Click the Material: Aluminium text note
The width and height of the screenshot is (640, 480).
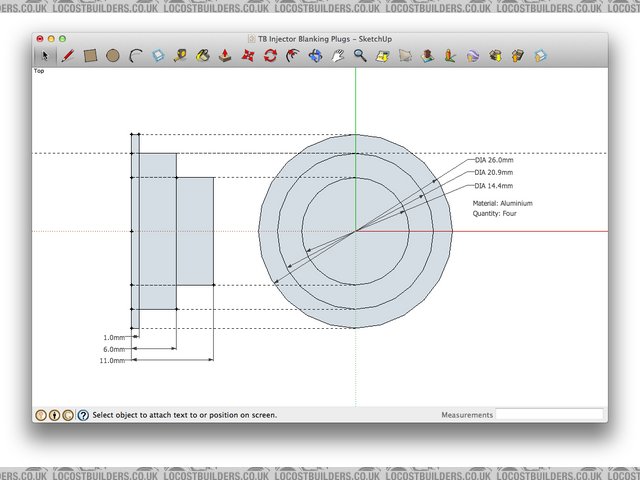click(502, 203)
